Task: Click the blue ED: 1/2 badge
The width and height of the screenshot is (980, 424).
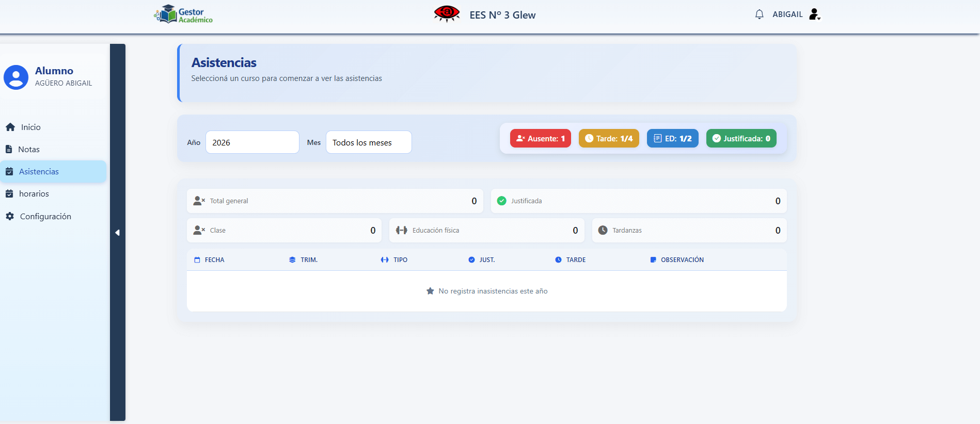Action: 672,138
